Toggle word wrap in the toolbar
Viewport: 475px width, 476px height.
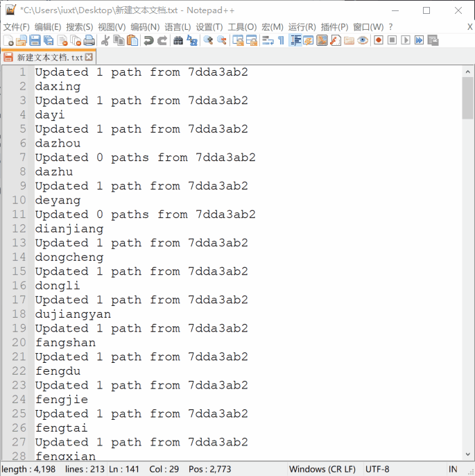tap(268, 41)
